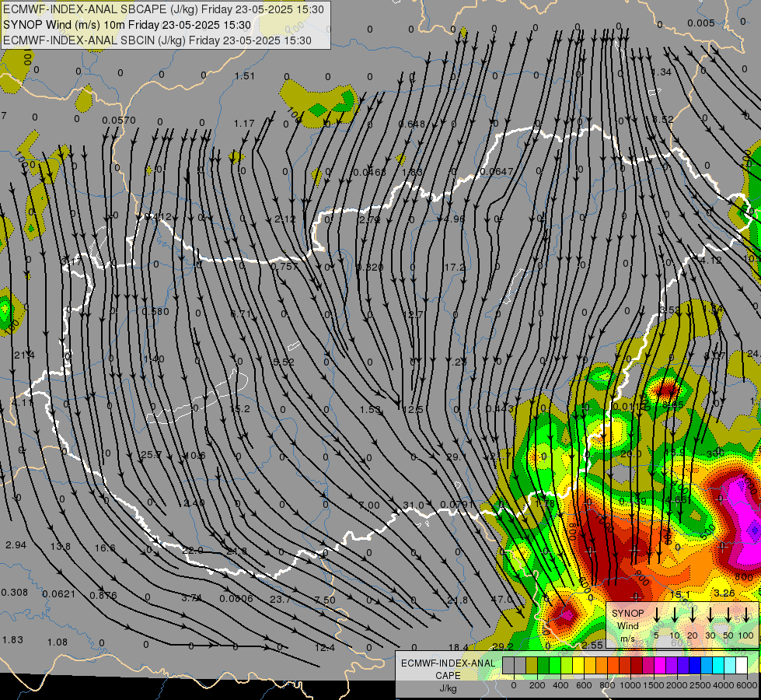761x700 pixels.
Task: Click the 16.6 value on the map
Action: [x=105, y=548]
